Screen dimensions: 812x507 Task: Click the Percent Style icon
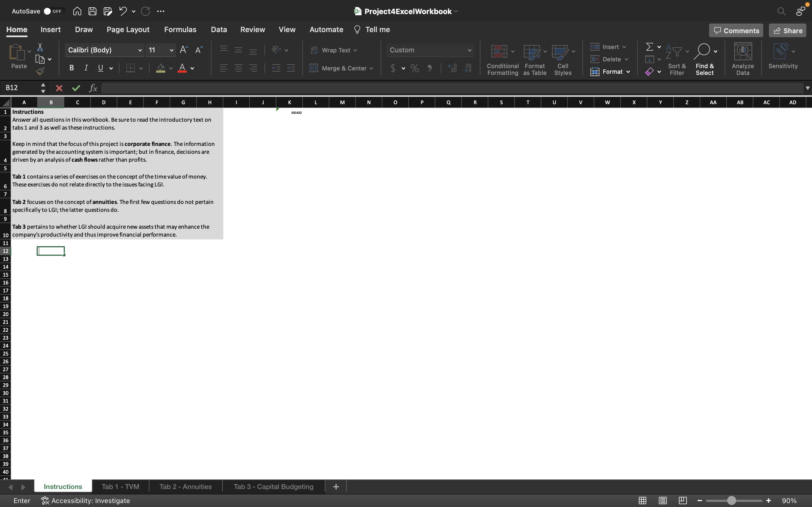tap(415, 68)
